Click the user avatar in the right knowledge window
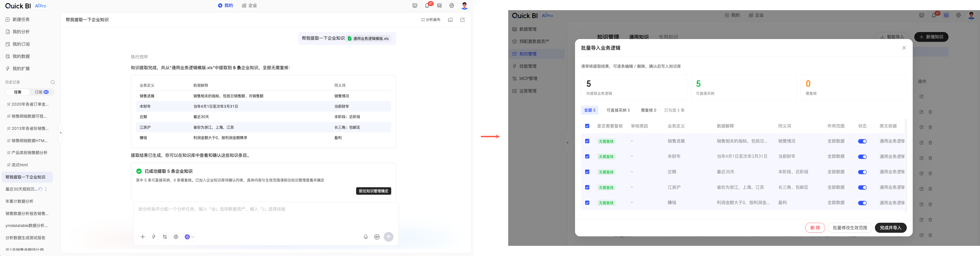Viewport: 980px width, 256px height. point(971,15)
